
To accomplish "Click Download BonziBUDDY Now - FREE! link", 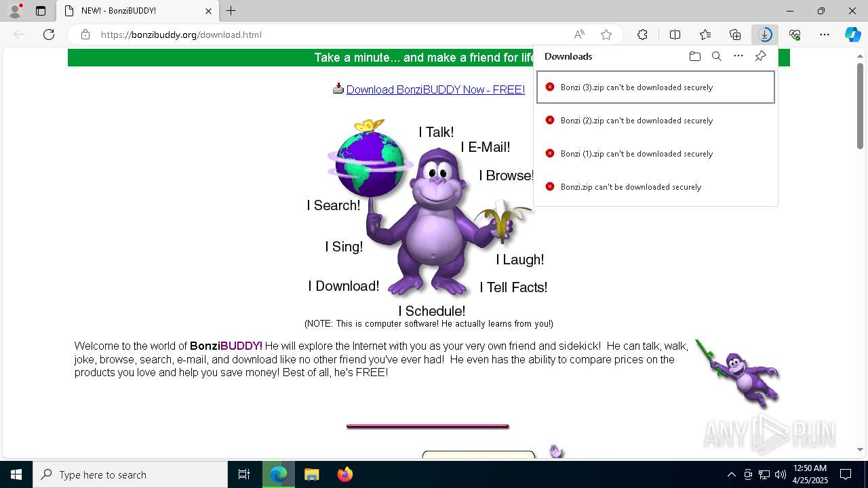I will pyautogui.click(x=435, y=89).
